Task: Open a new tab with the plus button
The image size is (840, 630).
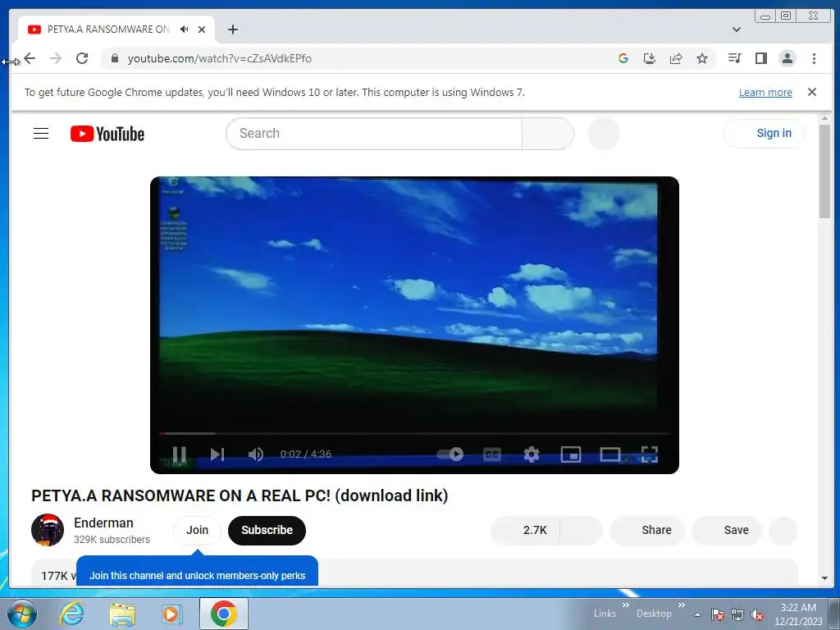Action: (x=232, y=30)
